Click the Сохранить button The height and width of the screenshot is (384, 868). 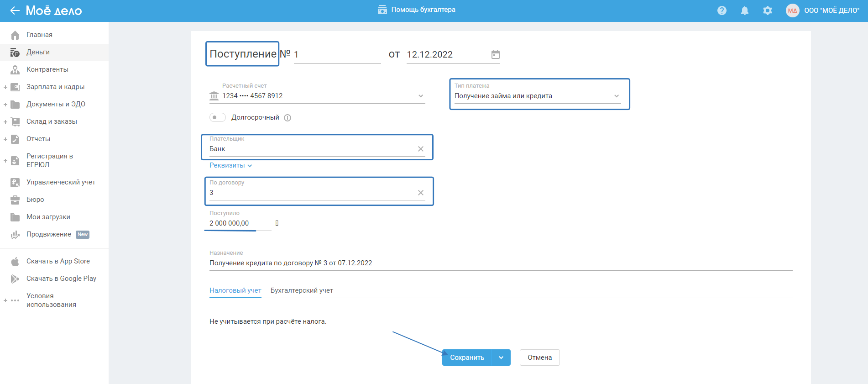pyautogui.click(x=467, y=358)
